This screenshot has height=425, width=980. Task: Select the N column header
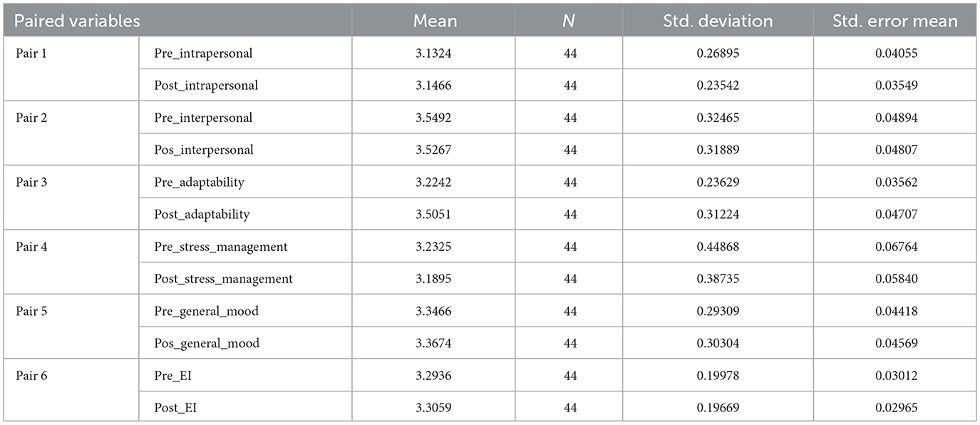tap(569, 21)
